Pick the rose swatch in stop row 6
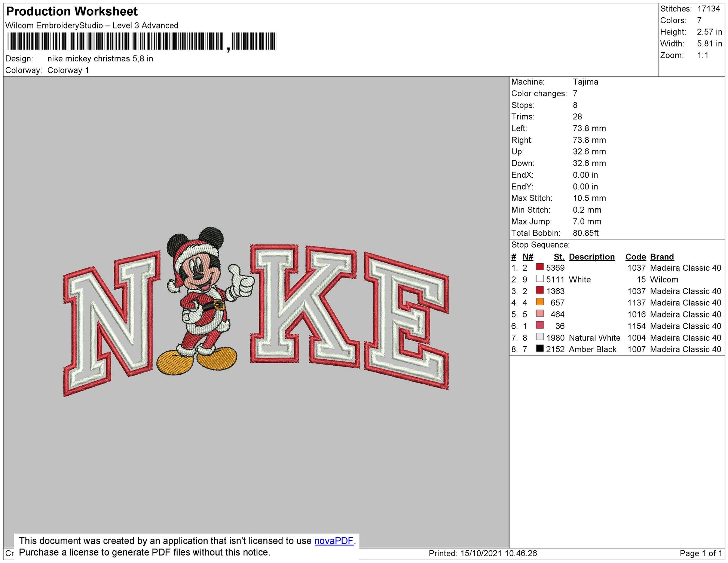Screen dimensions: 728x563 pos(540,325)
